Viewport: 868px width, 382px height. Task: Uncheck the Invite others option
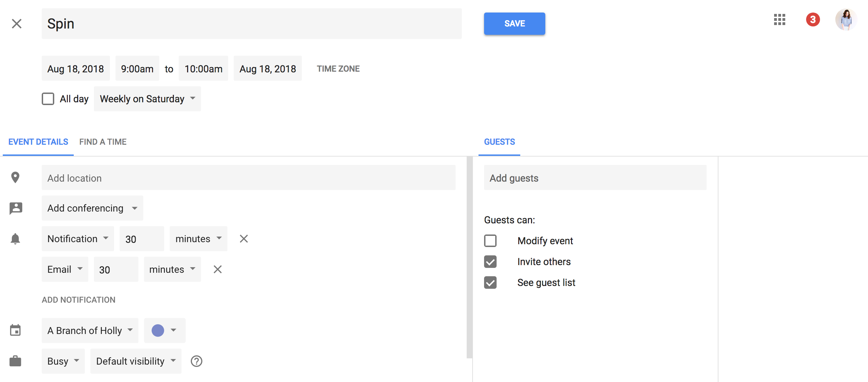[490, 262]
